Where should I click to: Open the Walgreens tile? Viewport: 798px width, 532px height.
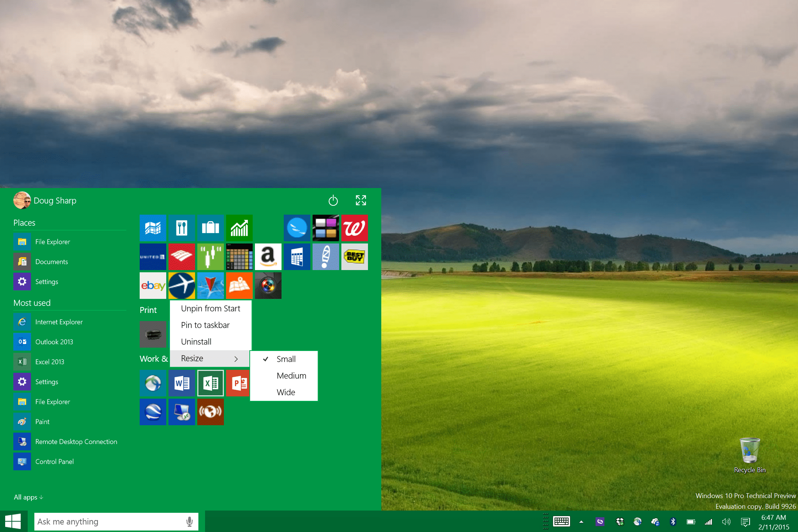pyautogui.click(x=355, y=228)
